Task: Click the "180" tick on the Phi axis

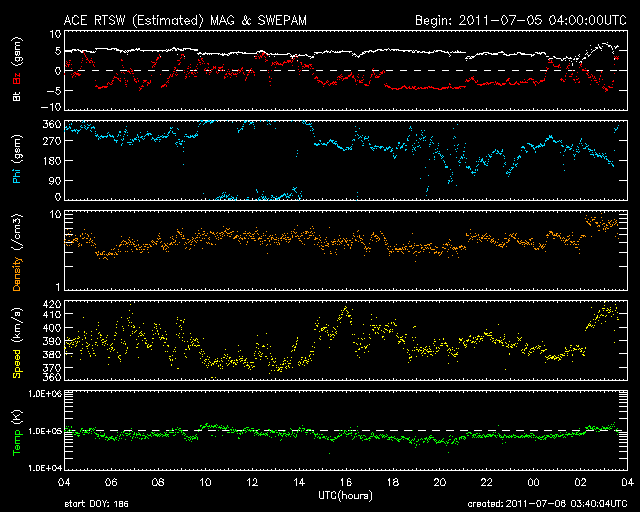Action: (52, 161)
